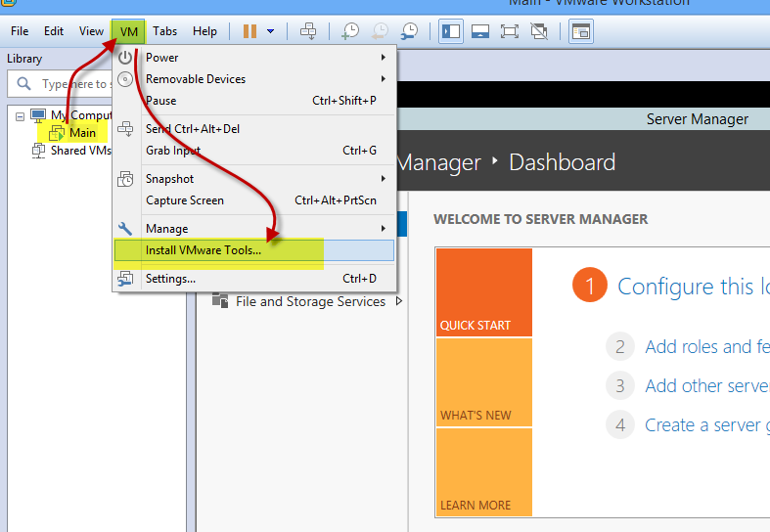The height and width of the screenshot is (532, 770).
Task: Click the orange Pause VM toolbar icon
Action: pyautogui.click(x=249, y=31)
